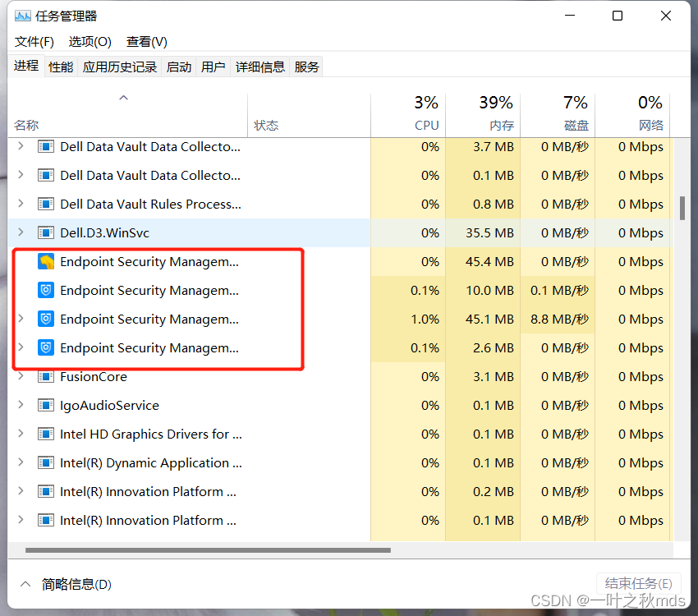The width and height of the screenshot is (698, 616).
Task: Sort by the 名称 column header
Action: coord(128,115)
